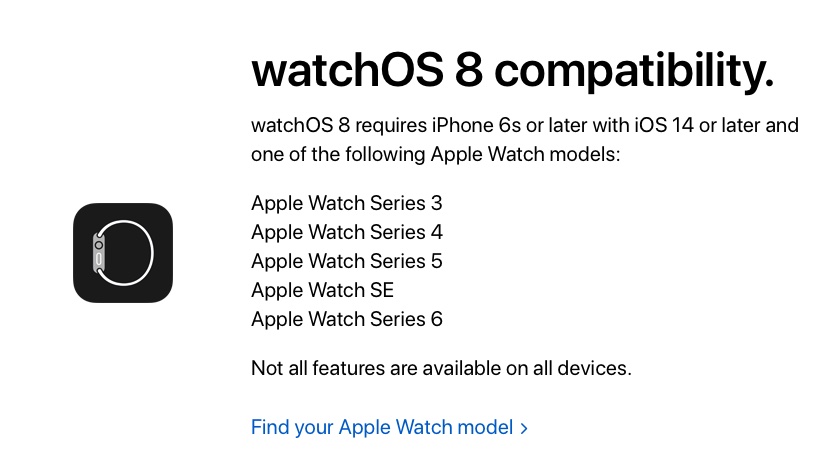Click the black Apple Watch app icon

(x=123, y=253)
